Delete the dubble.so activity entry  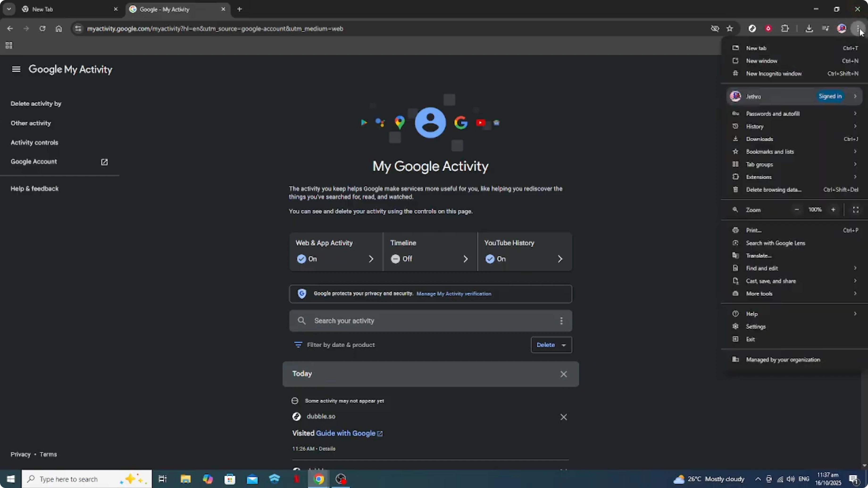563,417
